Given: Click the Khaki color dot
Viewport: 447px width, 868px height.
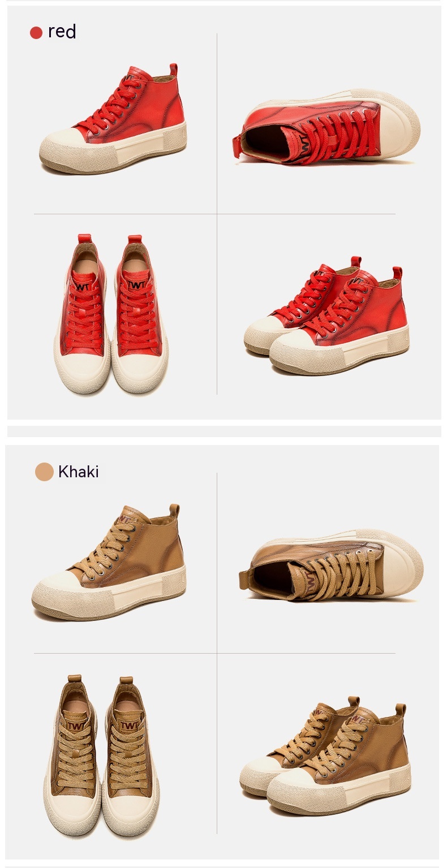Looking at the screenshot, I should pyautogui.click(x=44, y=472).
